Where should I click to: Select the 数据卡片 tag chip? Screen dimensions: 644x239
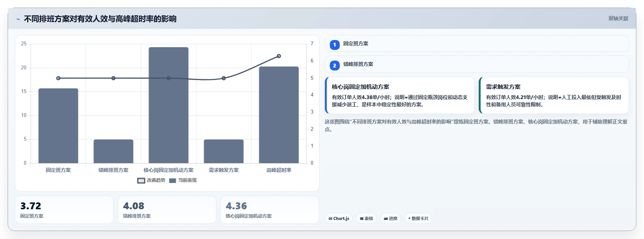[418, 218]
